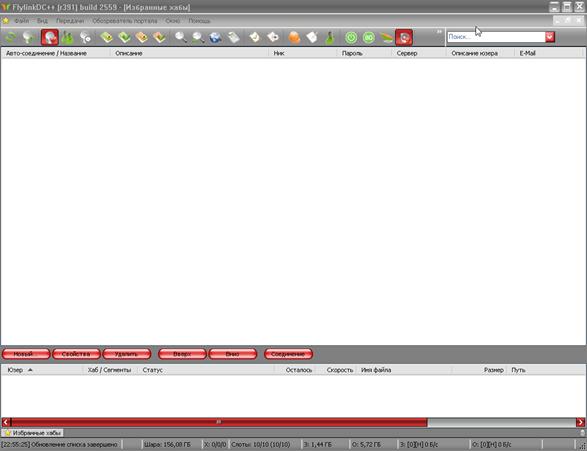Click the highlighted red Favorite Hubs toolbar icon

coord(50,37)
